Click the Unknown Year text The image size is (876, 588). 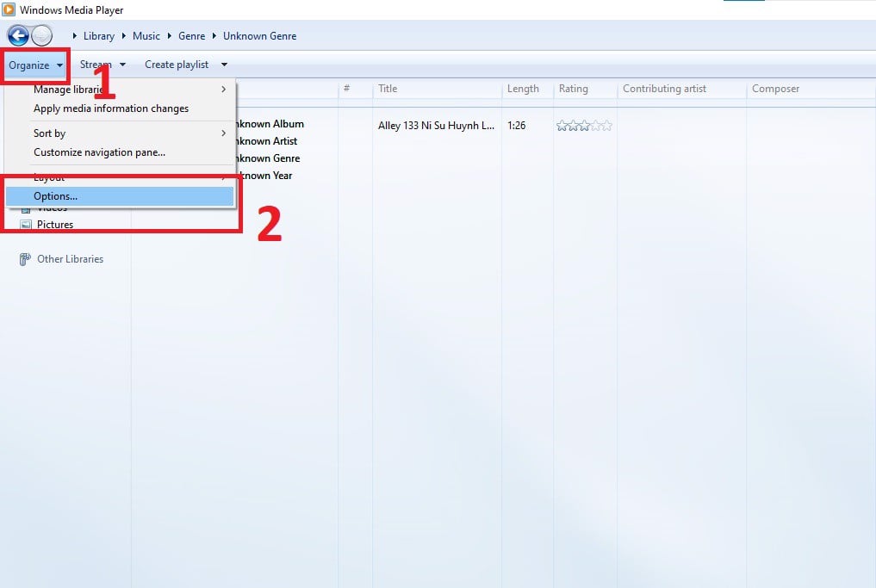coord(264,176)
